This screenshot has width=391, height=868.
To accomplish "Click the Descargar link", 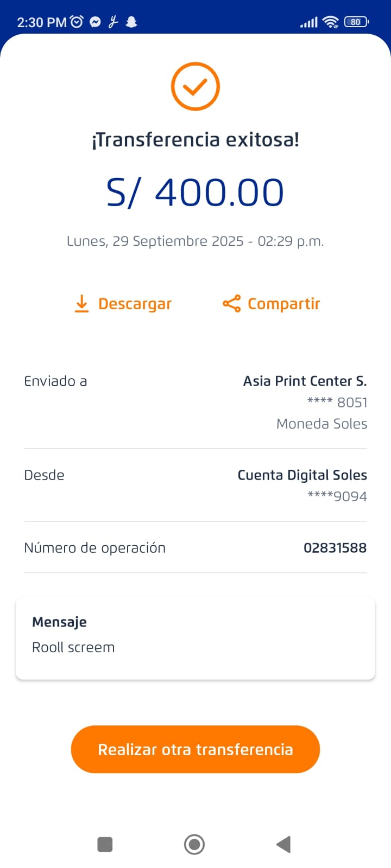I will [x=135, y=304].
